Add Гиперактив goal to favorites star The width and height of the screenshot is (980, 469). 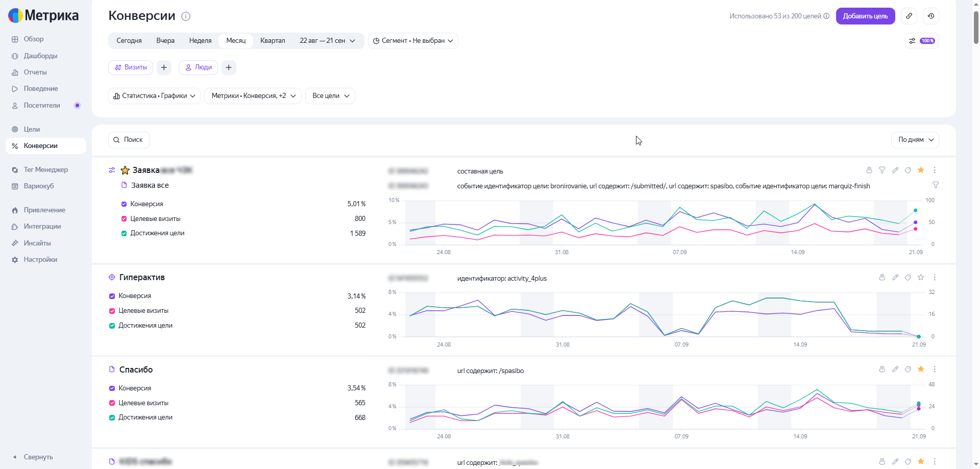(x=921, y=278)
